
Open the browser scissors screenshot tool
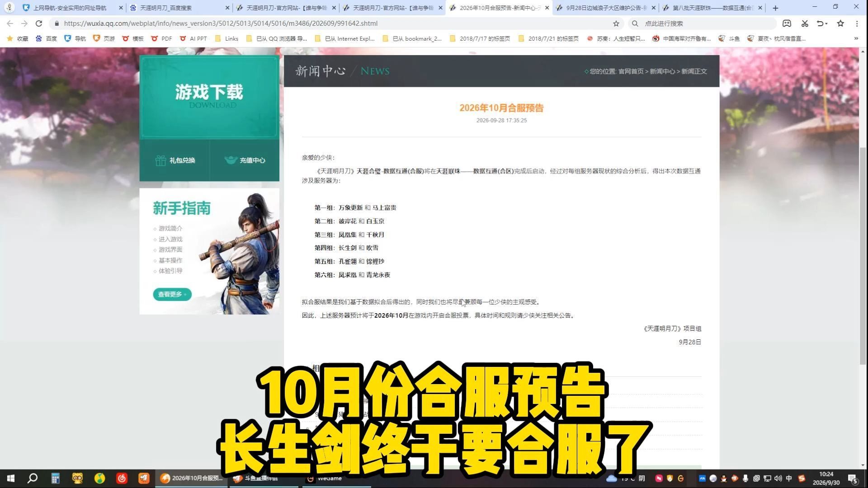tap(805, 23)
